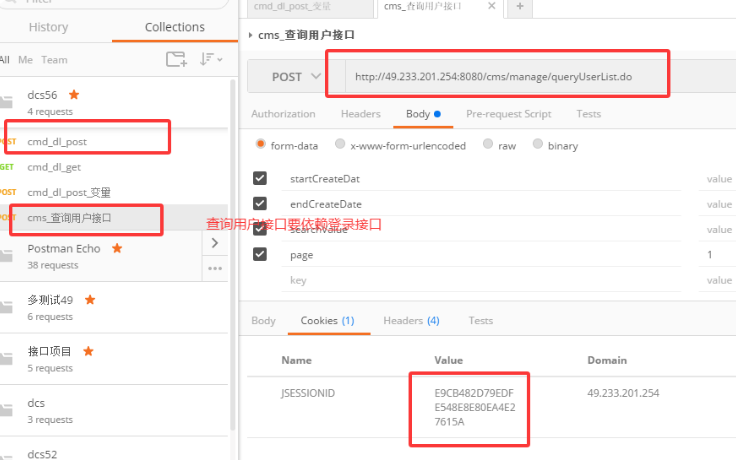Screen dimensions: 736x460
Task: Open the Authorization request tab
Action: pyautogui.click(x=283, y=114)
